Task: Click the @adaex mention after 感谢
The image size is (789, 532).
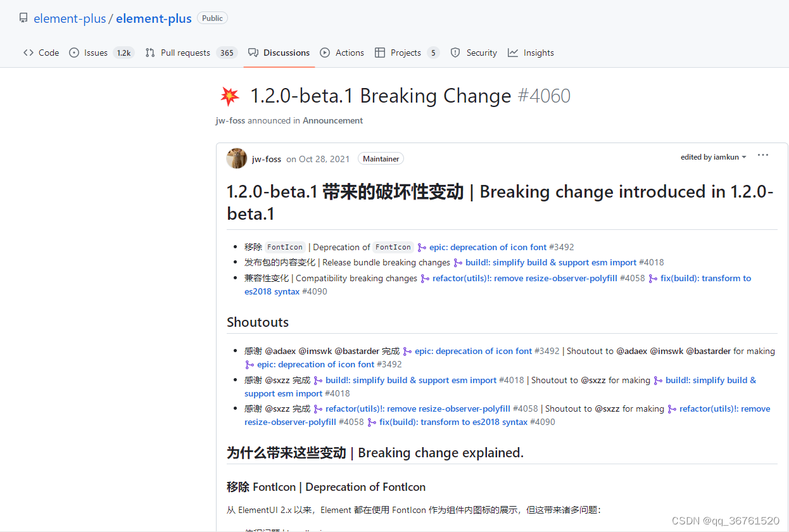Action: [280, 351]
